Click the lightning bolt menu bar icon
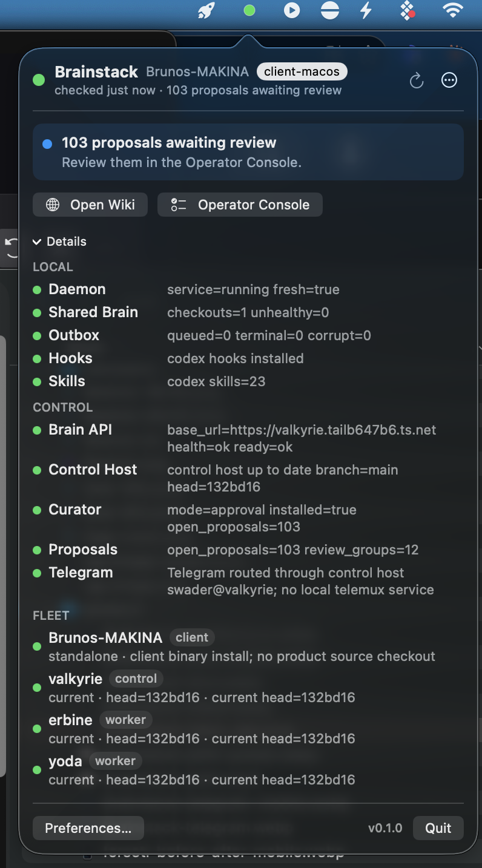 point(366,10)
